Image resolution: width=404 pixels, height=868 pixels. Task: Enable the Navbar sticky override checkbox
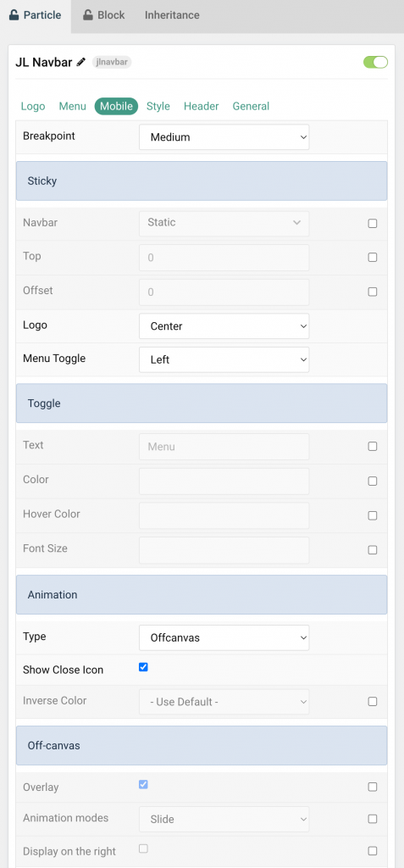[373, 224]
